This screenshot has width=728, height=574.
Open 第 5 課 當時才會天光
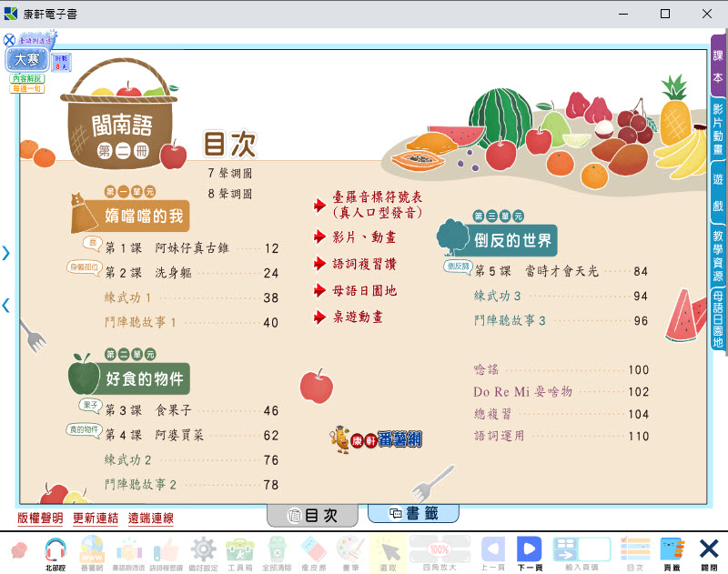pos(561,271)
